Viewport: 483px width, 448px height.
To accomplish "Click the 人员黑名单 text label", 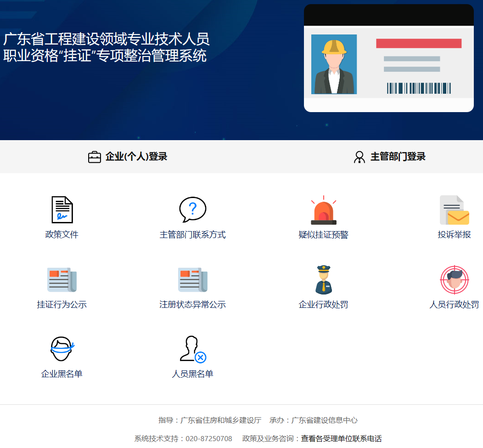I will pos(192,374).
